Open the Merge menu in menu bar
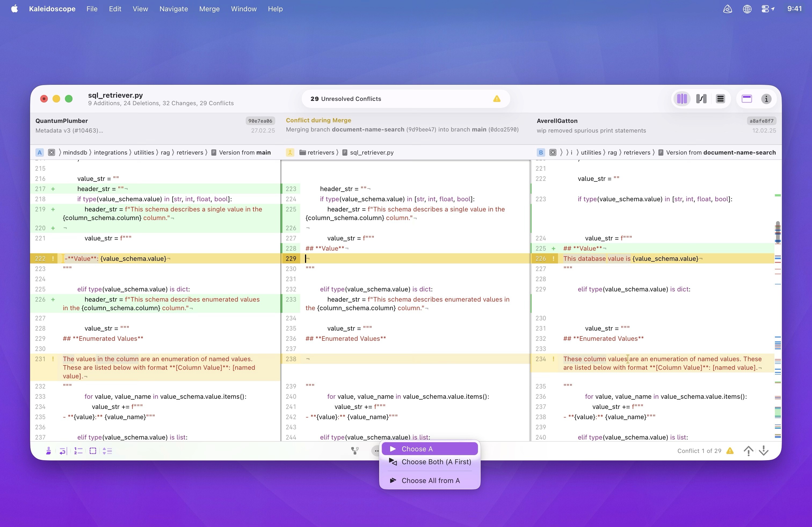 [209, 9]
